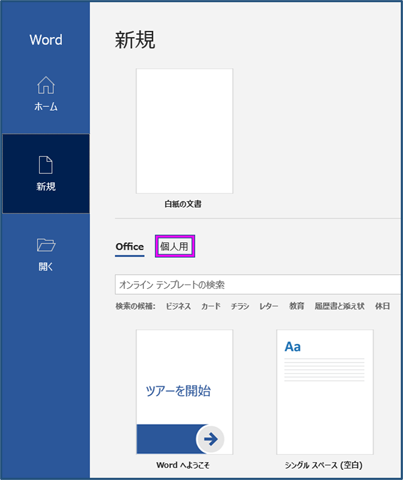Search the suggested カード category
The image size is (403, 480).
tap(211, 306)
